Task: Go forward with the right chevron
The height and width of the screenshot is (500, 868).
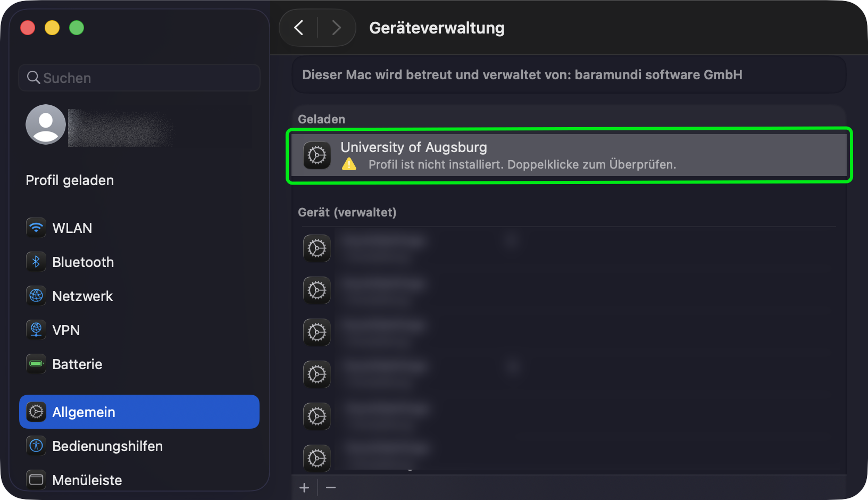Action: point(336,28)
